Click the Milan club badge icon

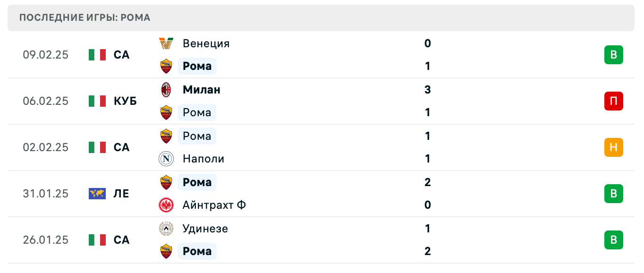click(x=166, y=90)
